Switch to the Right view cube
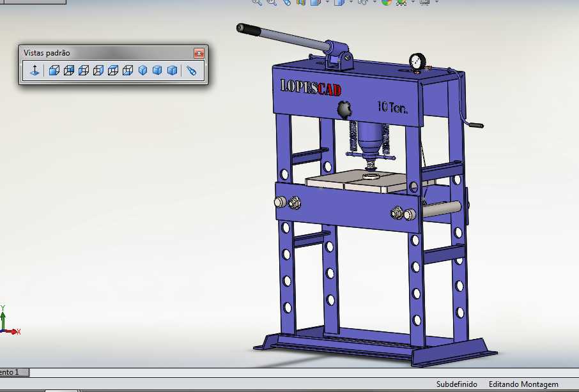The image size is (579, 392). [98, 70]
